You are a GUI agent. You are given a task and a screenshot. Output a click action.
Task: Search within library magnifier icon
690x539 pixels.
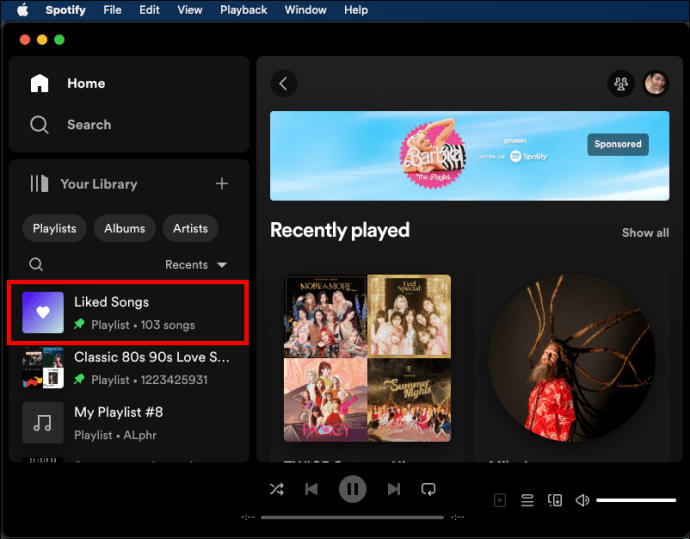(36, 264)
